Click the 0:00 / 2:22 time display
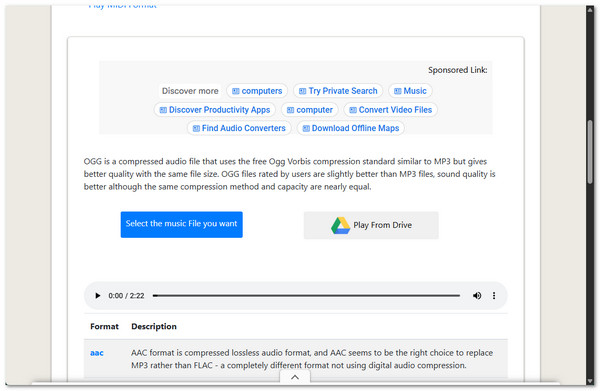 pos(126,296)
